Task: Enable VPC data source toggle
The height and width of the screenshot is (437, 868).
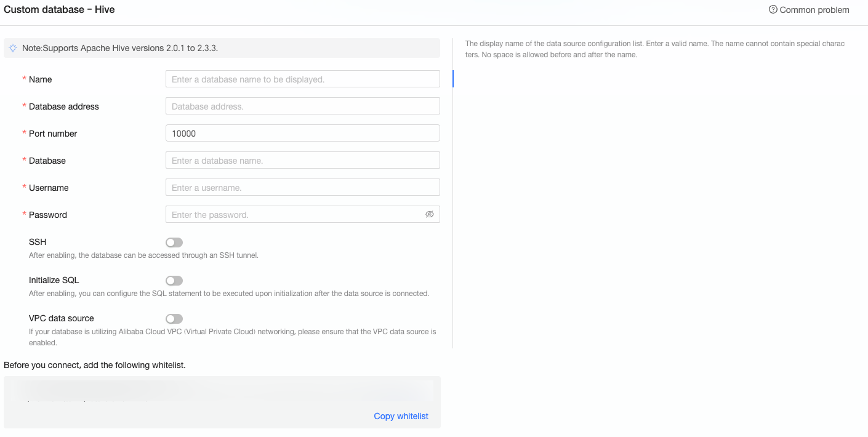Action: [174, 319]
